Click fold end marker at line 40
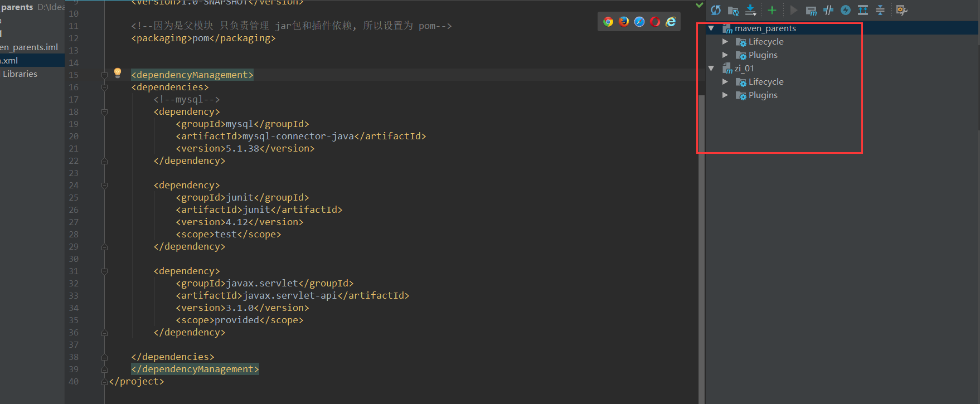Viewport: 980px width, 404px height. click(104, 381)
